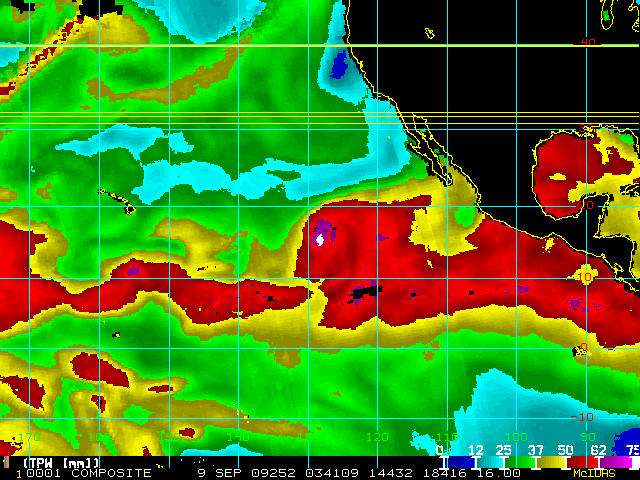Viewport: 640px width, 480px height.
Task: Select the red -10 latitude label
Action: pos(582,417)
